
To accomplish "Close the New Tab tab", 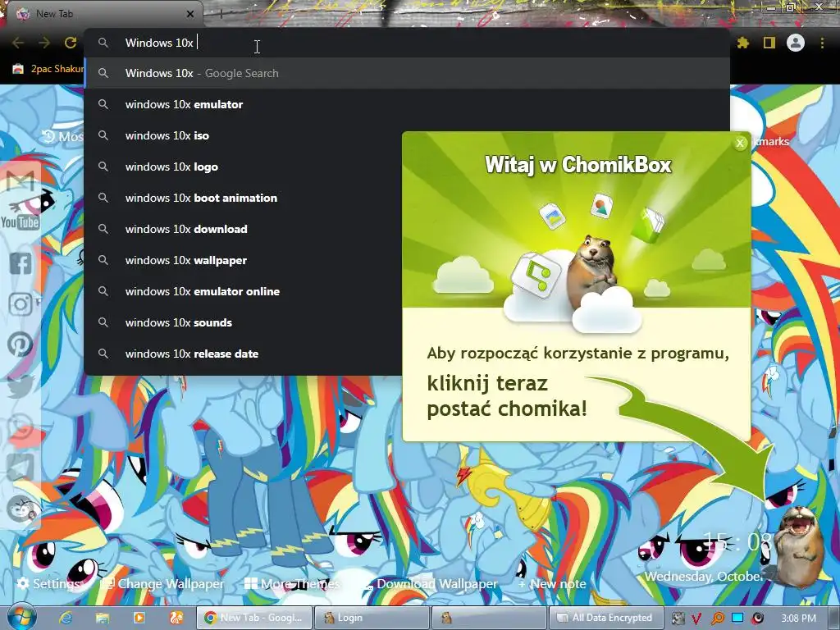I will point(190,14).
